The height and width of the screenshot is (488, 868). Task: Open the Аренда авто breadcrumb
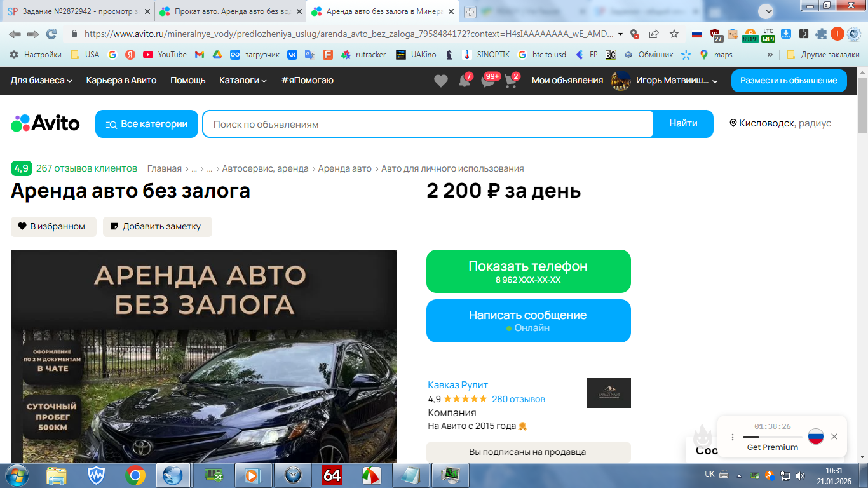[x=345, y=168]
